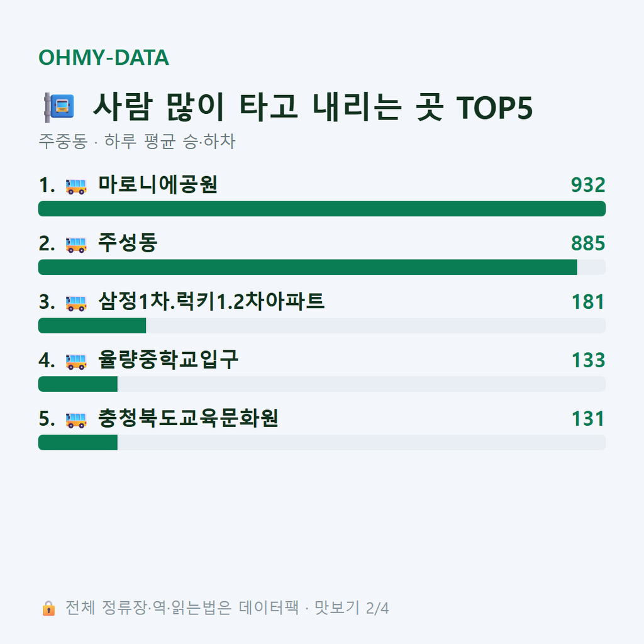Click the 885 ridership bar for 주성동

(x=308, y=267)
